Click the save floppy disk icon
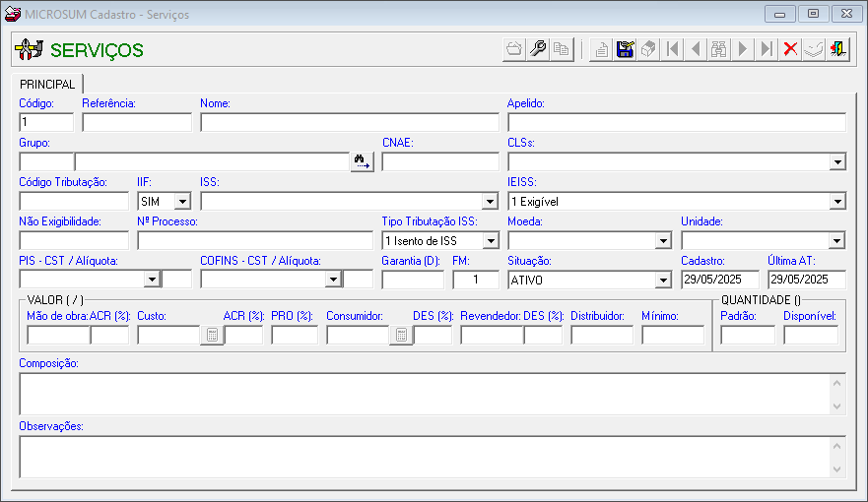 coord(625,49)
